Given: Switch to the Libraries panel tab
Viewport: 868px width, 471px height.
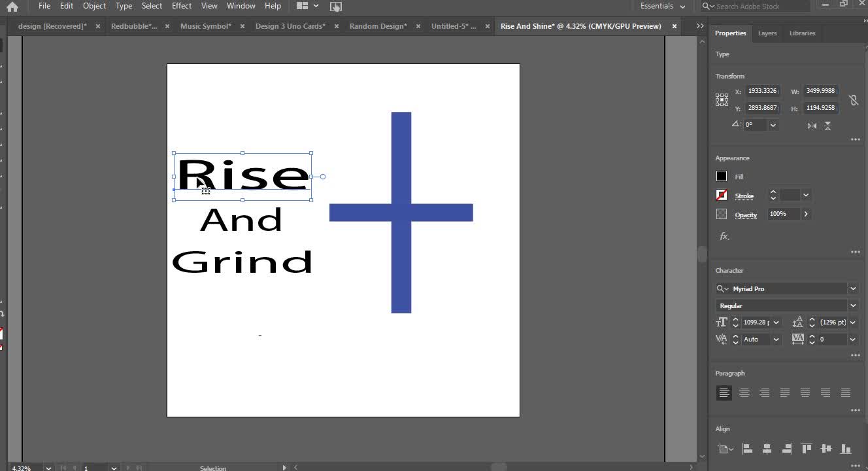Looking at the screenshot, I should (x=802, y=33).
